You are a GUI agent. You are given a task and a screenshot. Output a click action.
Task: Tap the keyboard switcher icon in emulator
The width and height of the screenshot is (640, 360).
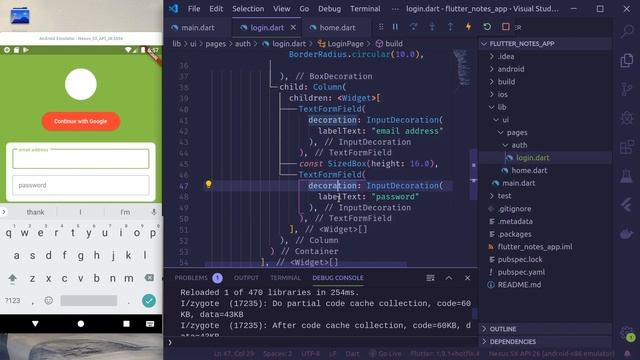point(150,324)
